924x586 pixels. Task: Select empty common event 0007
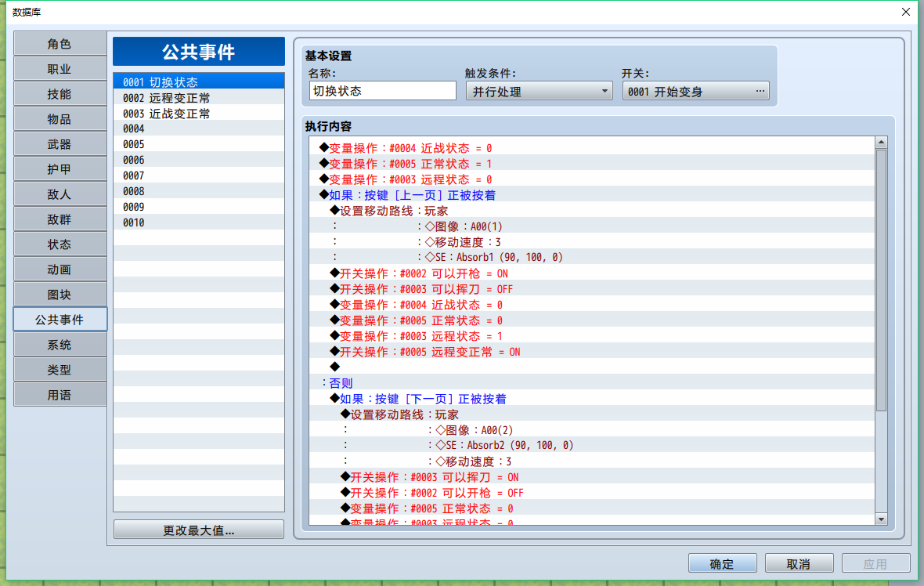199,175
